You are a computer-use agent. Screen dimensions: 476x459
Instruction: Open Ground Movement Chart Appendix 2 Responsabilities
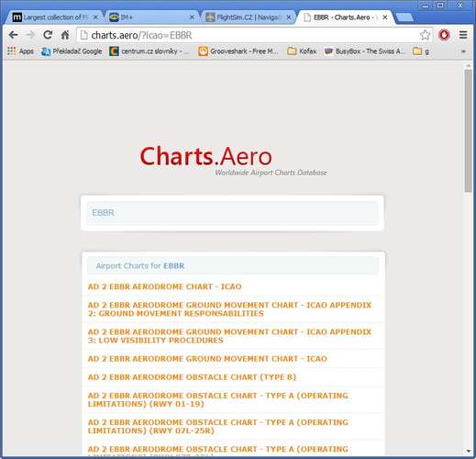(x=229, y=309)
